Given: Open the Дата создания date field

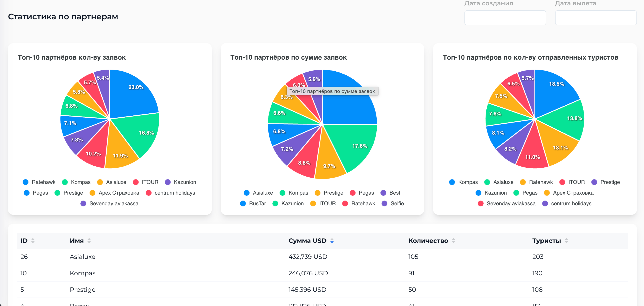Looking at the screenshot, I should tap(505, 18).
